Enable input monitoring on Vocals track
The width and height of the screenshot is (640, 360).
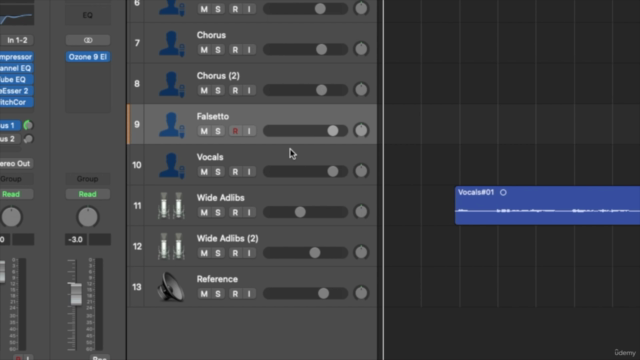249,172
